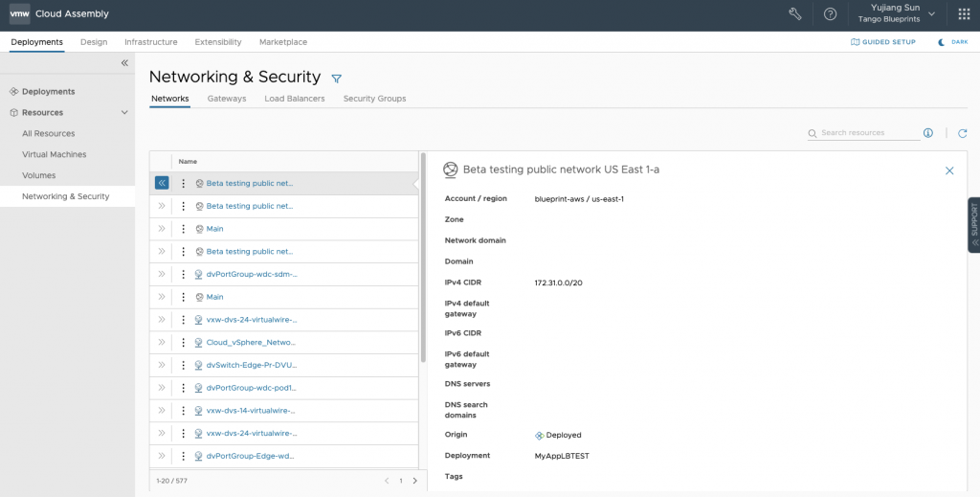Click the Search resources input field
Image resolution: width=980 pixels, height=497 pixels.
[866, 133]
